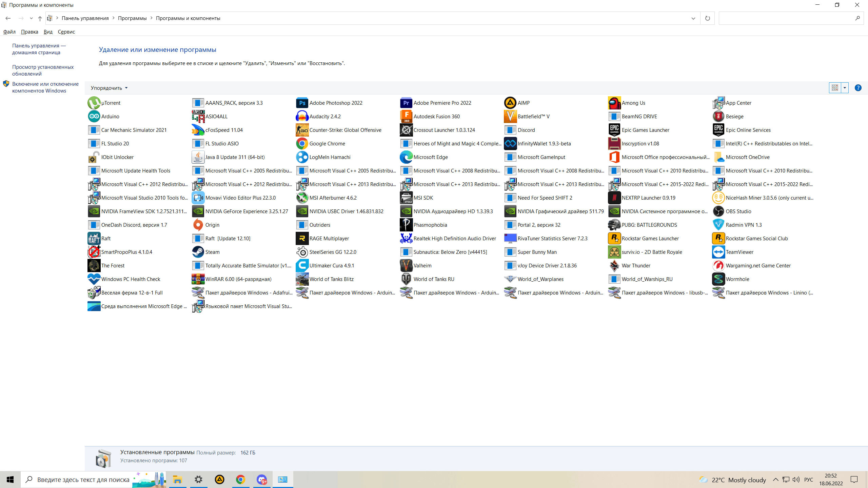
Task: Click the Microsoft OneDrive icon
Action: coord(718,157)
